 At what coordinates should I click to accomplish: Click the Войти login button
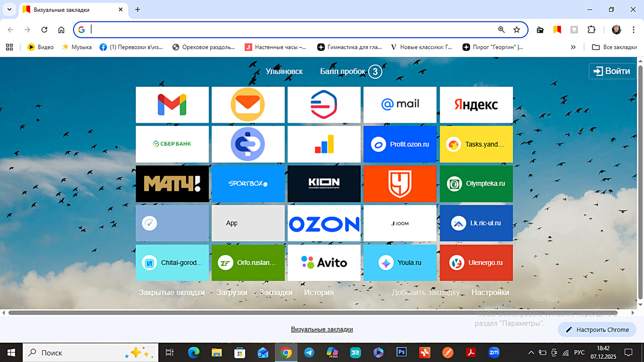(612, 71)
